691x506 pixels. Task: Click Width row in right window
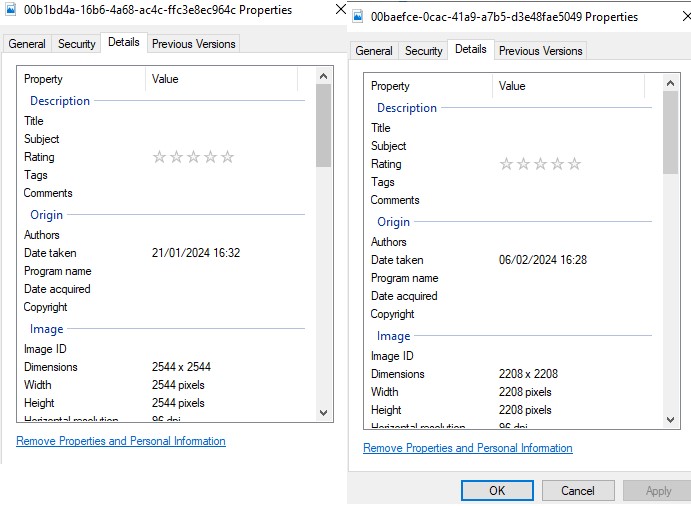[x=511, y=392]
